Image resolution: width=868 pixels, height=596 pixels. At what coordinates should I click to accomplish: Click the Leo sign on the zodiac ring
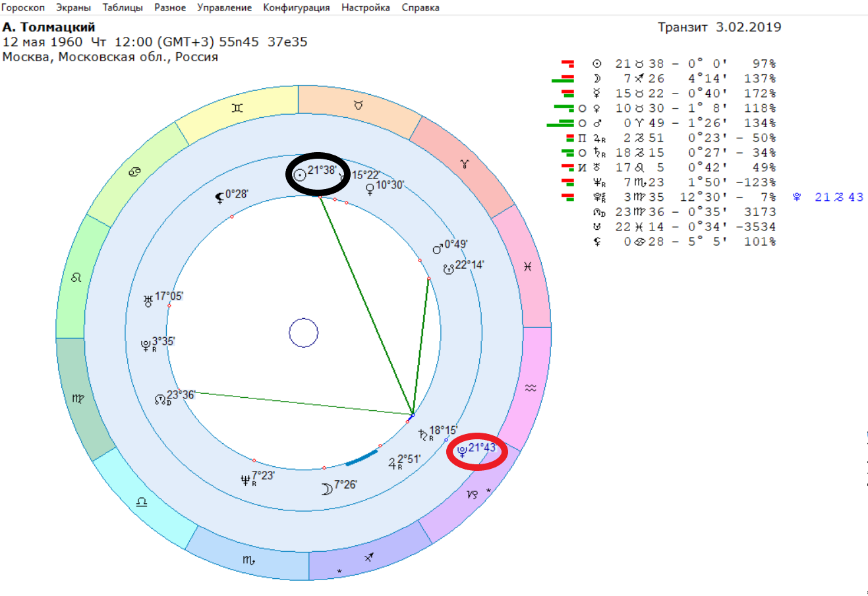[76, 278]
